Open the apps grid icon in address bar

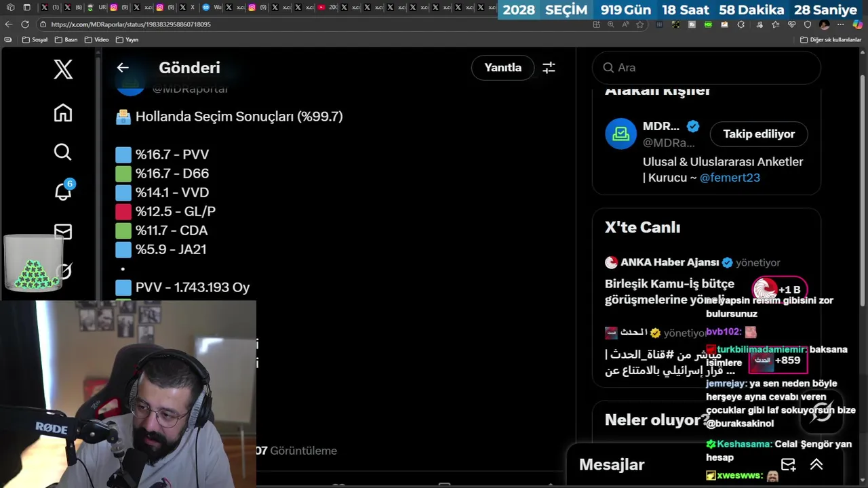(596, 24)
